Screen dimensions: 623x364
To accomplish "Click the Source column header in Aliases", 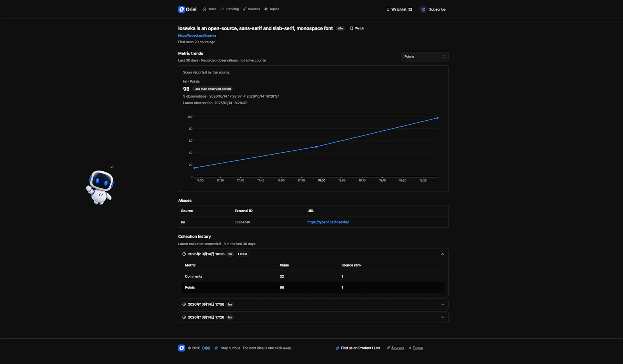I will click(x=187, y=211).
